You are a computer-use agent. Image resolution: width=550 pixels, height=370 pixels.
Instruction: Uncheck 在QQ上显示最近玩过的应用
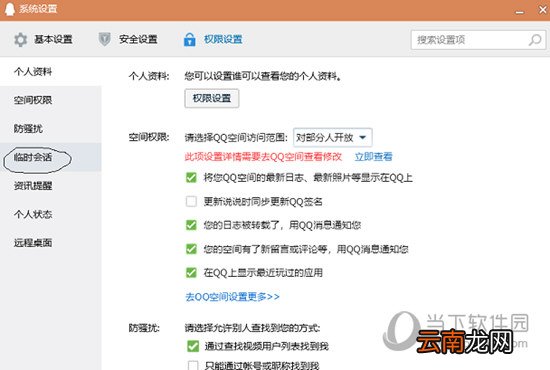coord(191,273)
